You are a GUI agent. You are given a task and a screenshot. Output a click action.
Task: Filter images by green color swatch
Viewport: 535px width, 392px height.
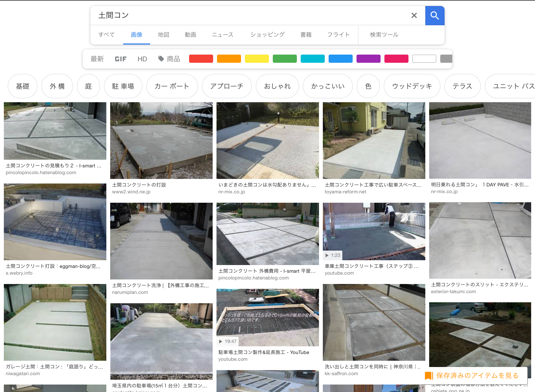(x=285, y=59)
